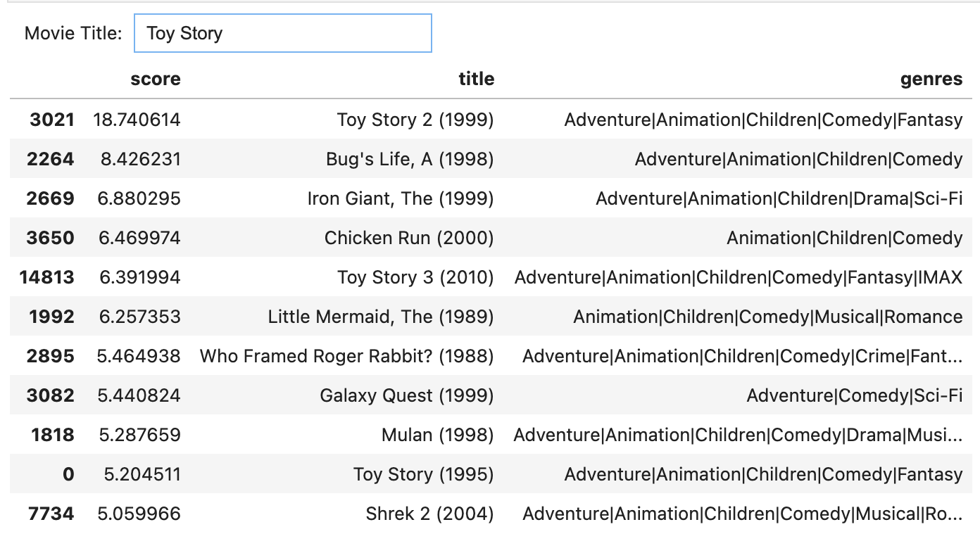Click the Movie Title input field
Viewport: 980px width, 553px height.
(282, 33)
